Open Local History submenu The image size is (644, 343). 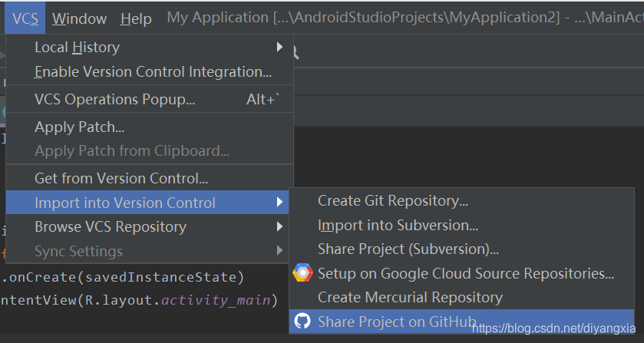coord(150,48)
